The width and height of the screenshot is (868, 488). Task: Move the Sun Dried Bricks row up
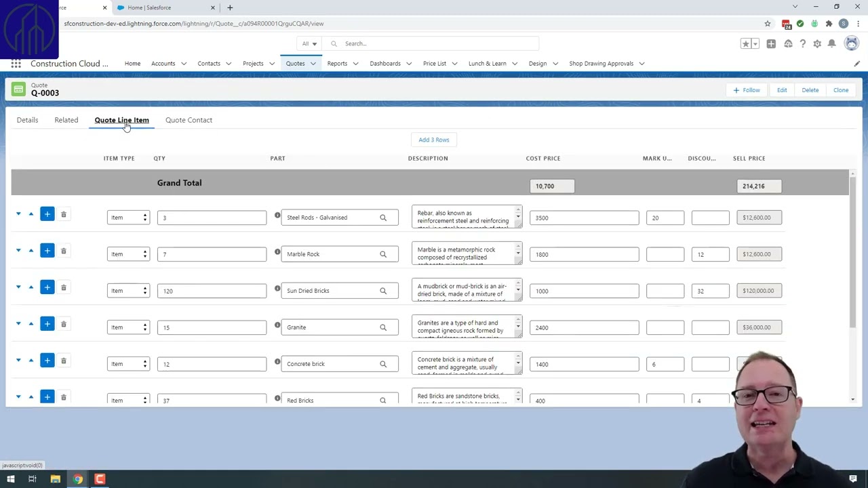31,287
